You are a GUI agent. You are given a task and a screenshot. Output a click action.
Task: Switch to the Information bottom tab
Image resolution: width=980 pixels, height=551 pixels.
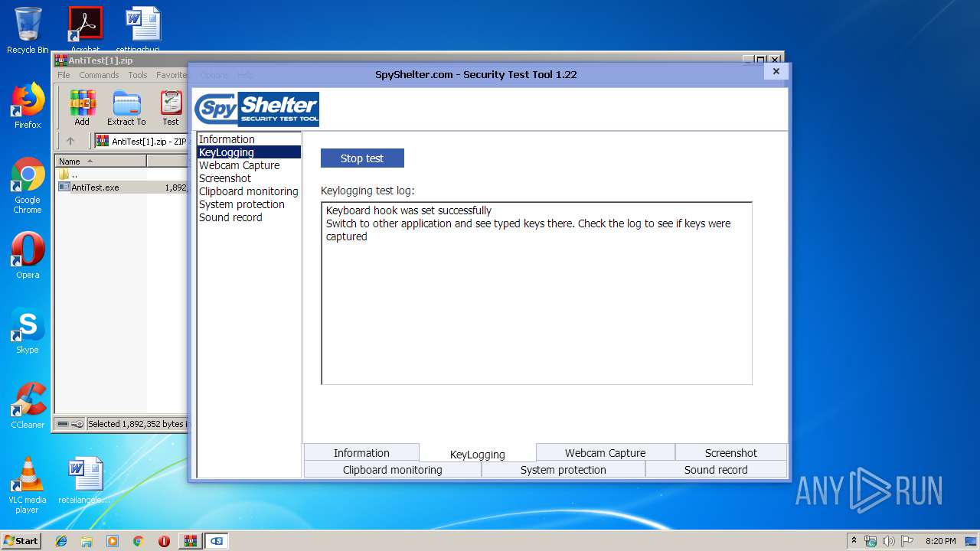361,453
